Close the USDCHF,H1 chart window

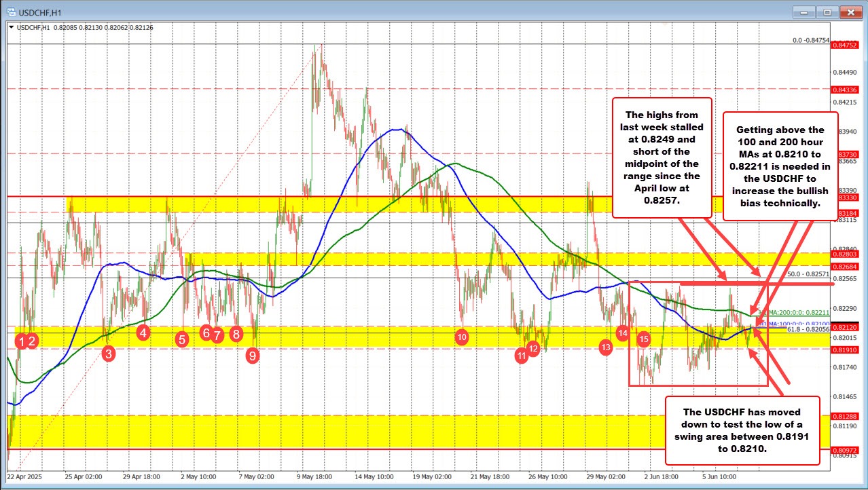850,12
